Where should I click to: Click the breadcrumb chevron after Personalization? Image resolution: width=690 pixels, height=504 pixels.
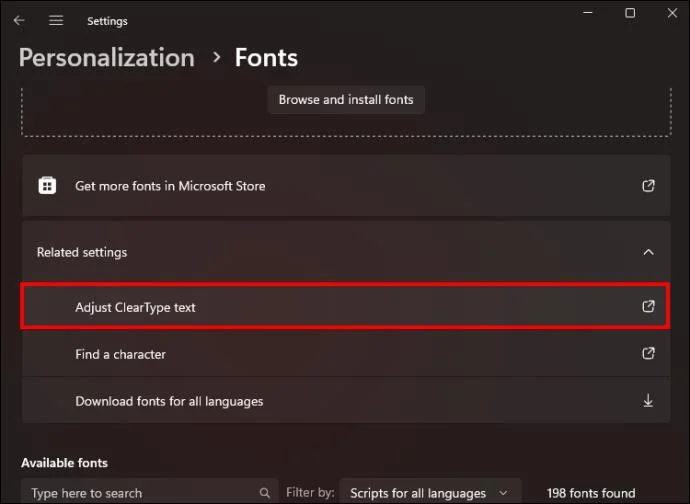(x=216, y=57)
